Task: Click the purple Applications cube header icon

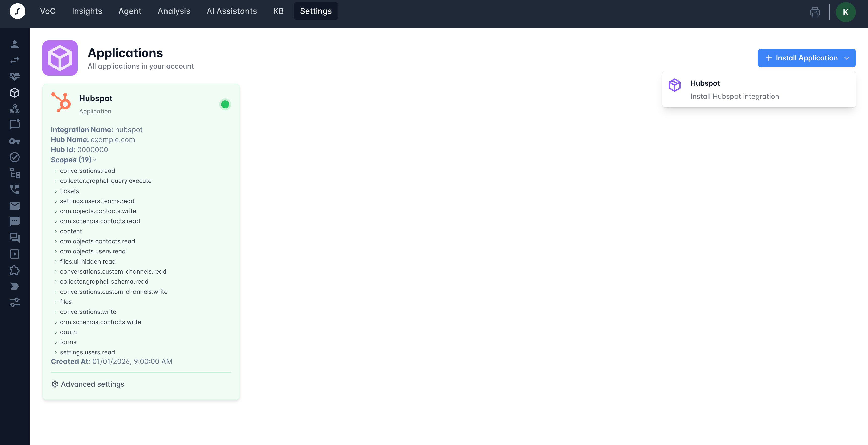Action: tap(60, 58)
